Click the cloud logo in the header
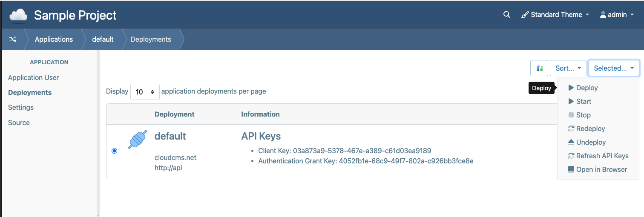Image resolution: width=644 pixels, height=217 pixels. point(18,15)
